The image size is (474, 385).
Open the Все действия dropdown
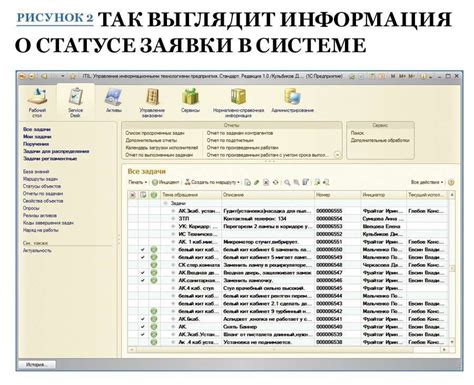[427, 182]
